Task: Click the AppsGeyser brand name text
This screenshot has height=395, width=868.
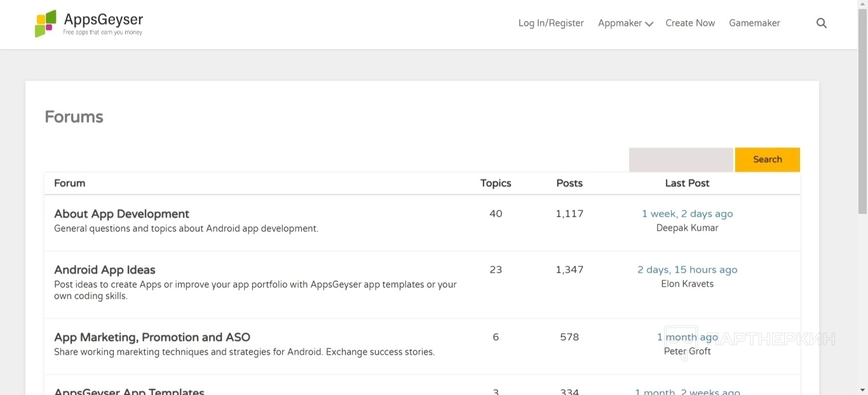Action: coord(104,20)
